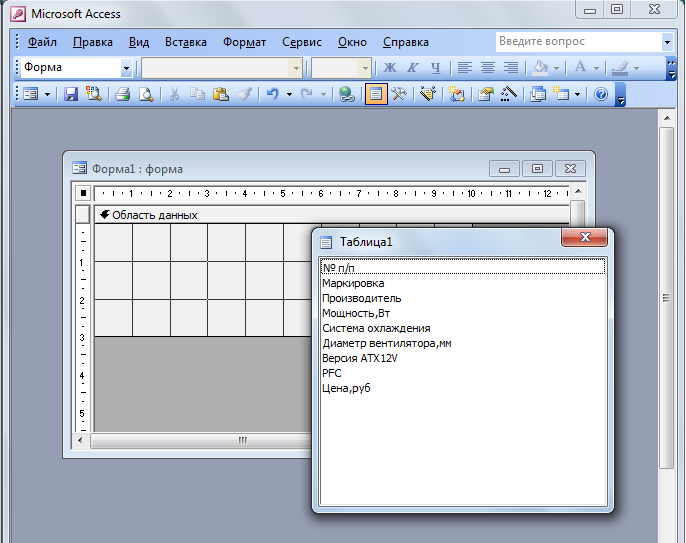Select the Область данных section bar
The image size is (686, 543).
coord(332,215)
